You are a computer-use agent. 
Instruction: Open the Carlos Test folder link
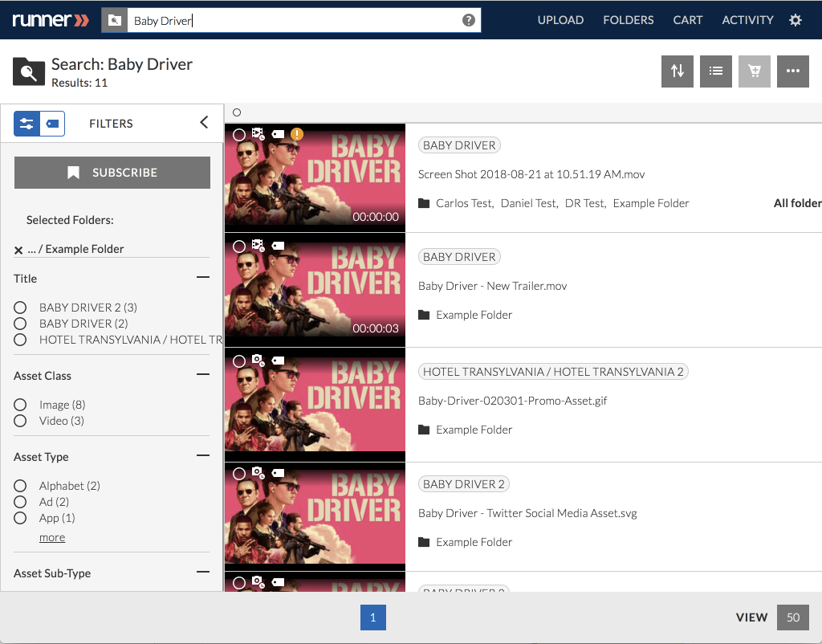pyautogui.click(x=464, y=203)
